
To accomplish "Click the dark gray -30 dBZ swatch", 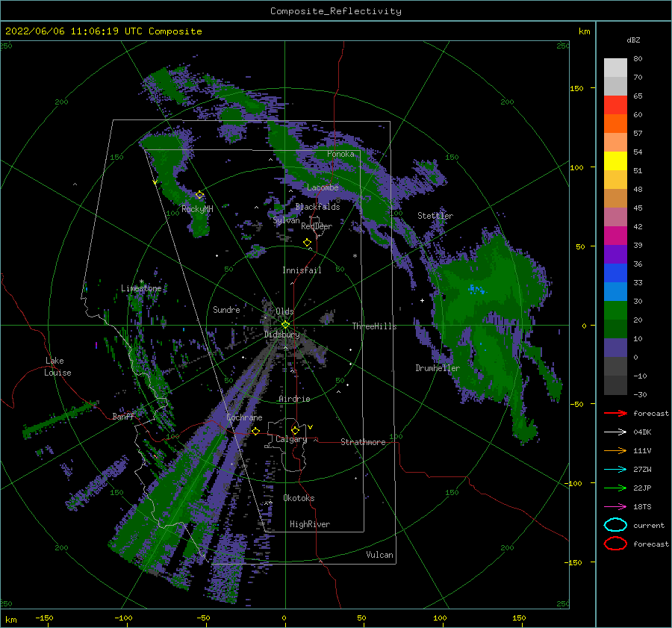I will (x=615, y=385).
